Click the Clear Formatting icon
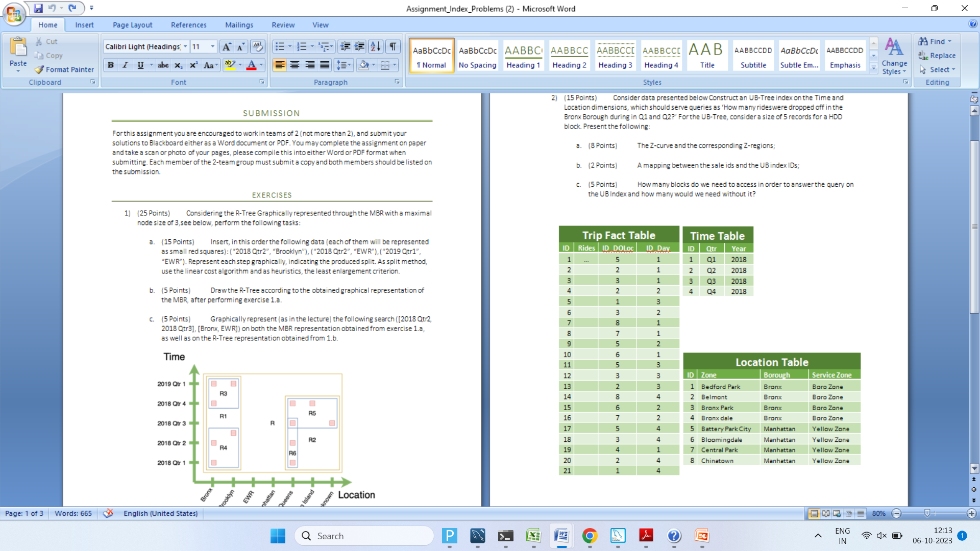This screenshot has height=551, width=980. [258, 47]
